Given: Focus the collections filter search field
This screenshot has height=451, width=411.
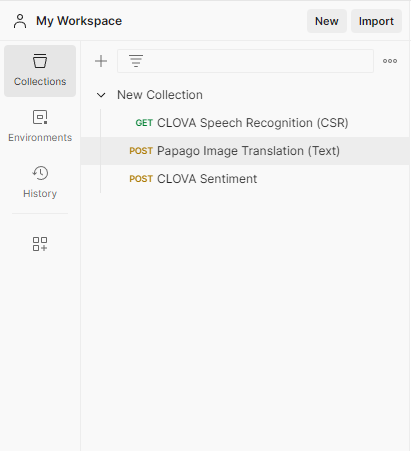Looking at the screenshot, I should (x=245, y=61).
